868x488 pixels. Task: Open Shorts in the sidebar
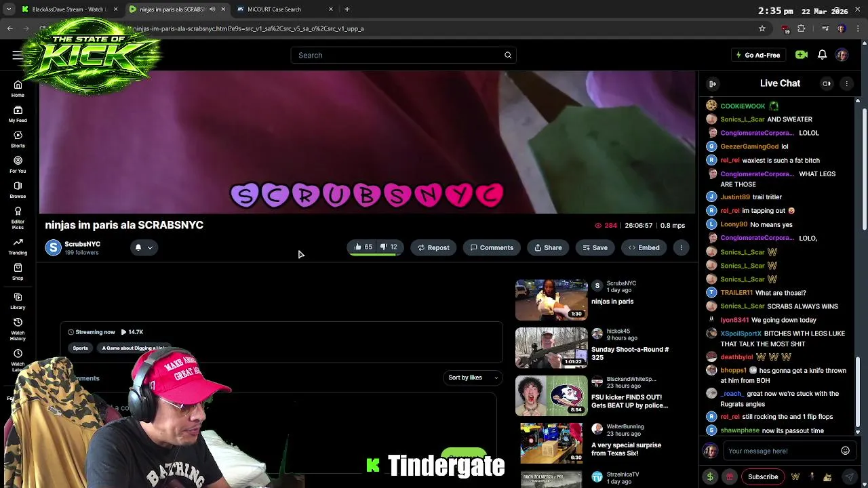point(18,139)
